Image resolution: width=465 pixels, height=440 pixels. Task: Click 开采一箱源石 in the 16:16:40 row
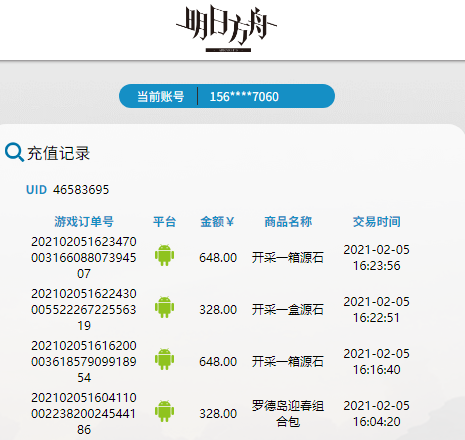[288, 361]
